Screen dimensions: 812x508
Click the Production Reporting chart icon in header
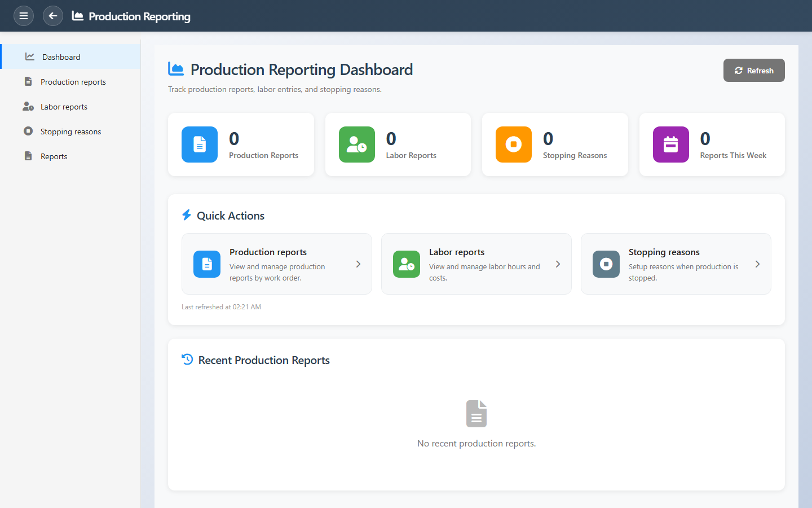click(x=78, y=16)
